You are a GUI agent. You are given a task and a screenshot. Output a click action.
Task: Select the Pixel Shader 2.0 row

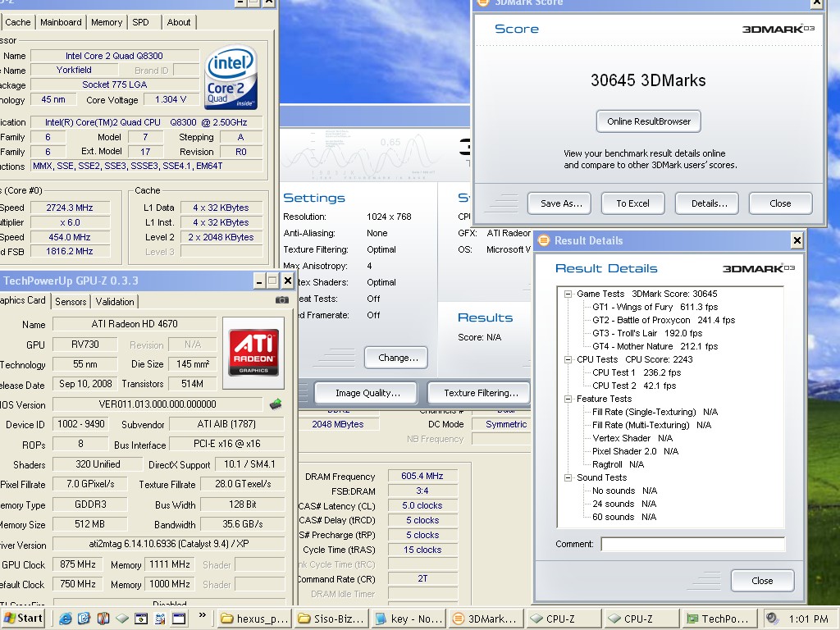635,451
